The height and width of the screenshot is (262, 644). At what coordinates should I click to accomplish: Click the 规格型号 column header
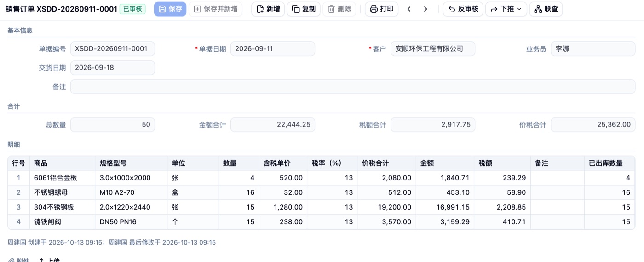coord(131,163)
